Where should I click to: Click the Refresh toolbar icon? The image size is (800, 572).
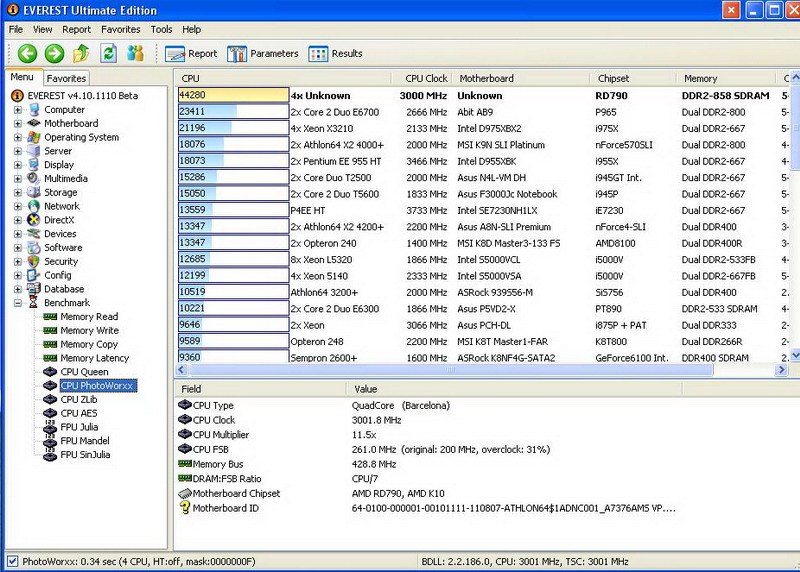pos(108,54)
